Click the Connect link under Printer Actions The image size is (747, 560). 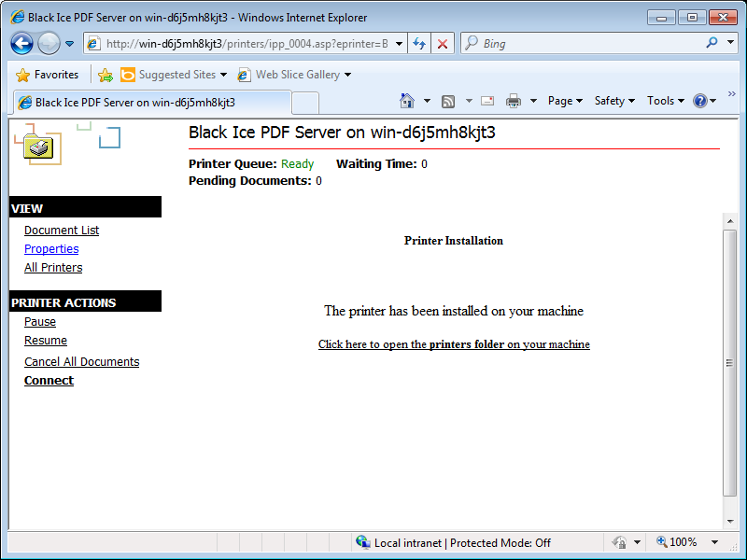click(x=49, y=381)
